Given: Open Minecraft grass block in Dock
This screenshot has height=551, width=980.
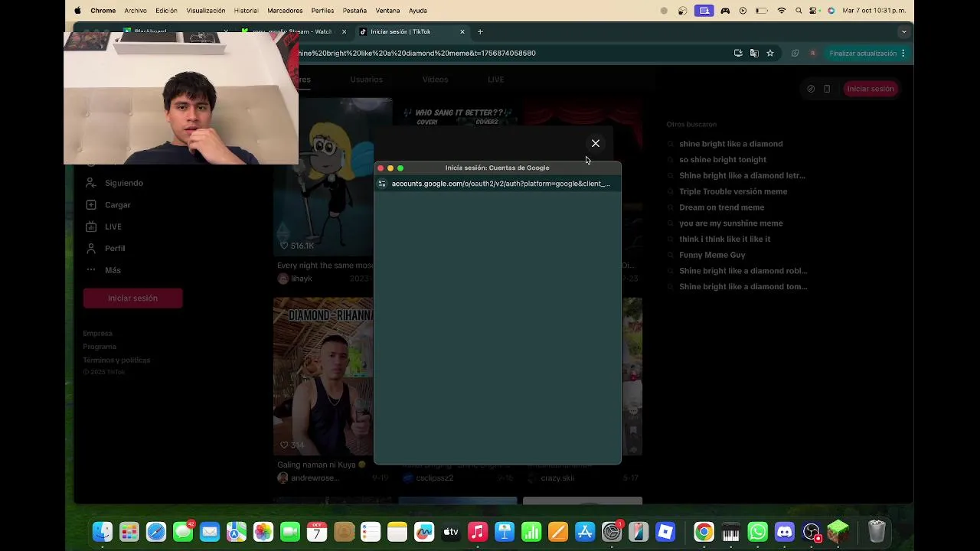Looking at the screenshot, I should click(838, 531).
